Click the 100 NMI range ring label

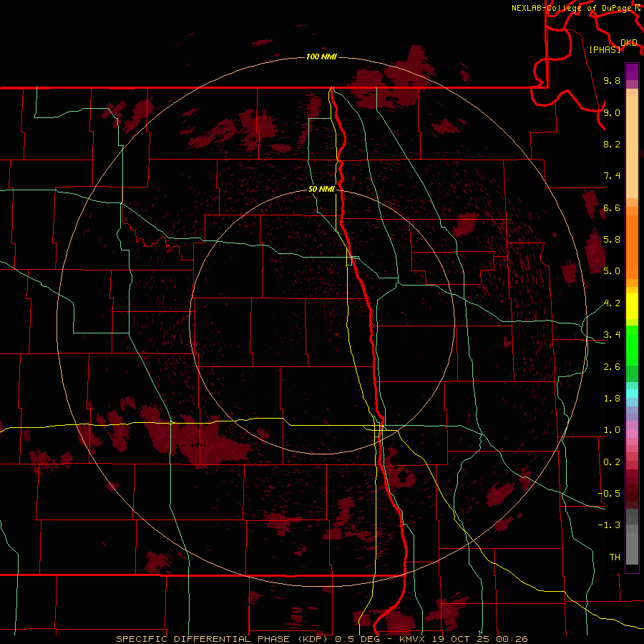click(321, 57)
